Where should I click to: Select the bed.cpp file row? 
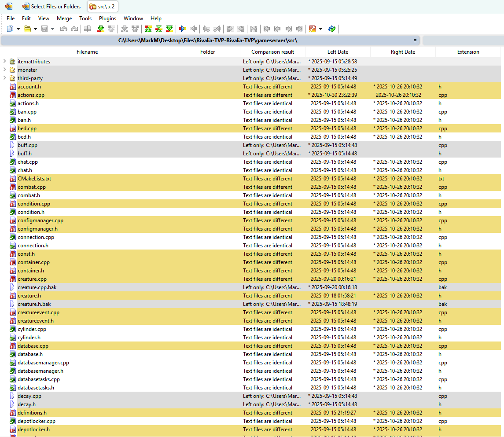click(x=250, y=128)
